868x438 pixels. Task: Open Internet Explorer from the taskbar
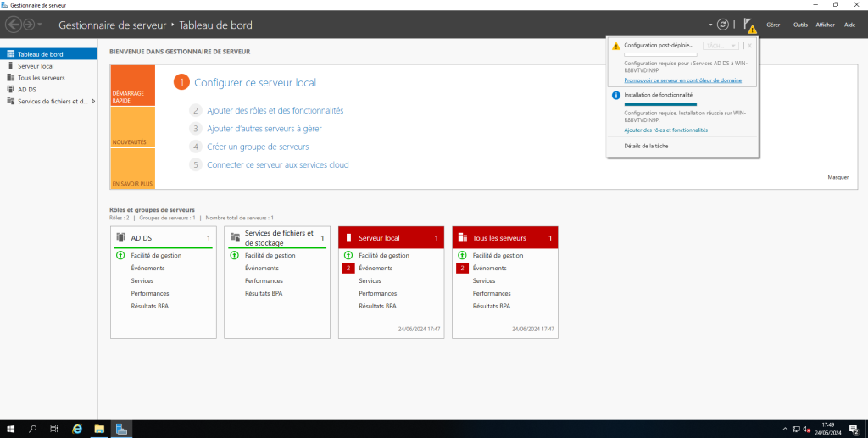76,429
